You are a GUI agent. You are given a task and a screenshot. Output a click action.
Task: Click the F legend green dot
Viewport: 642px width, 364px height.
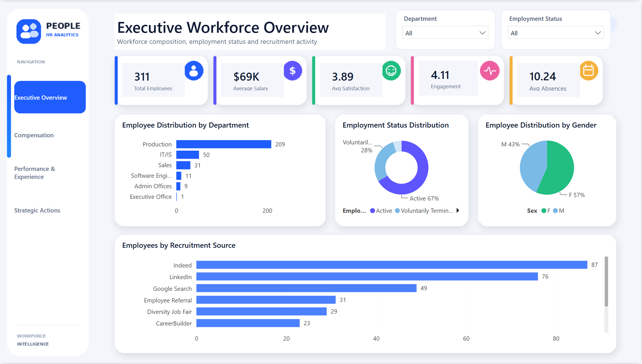(x=544, y=211)
